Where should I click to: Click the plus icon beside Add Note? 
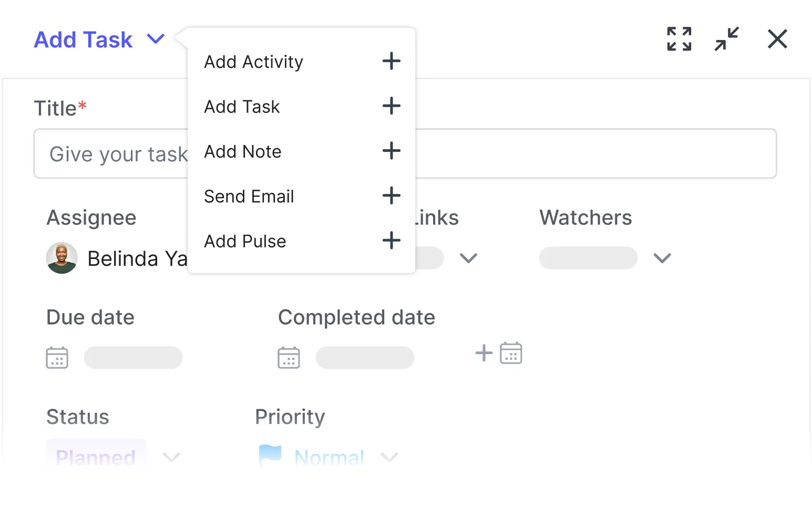tap(392, 151)
